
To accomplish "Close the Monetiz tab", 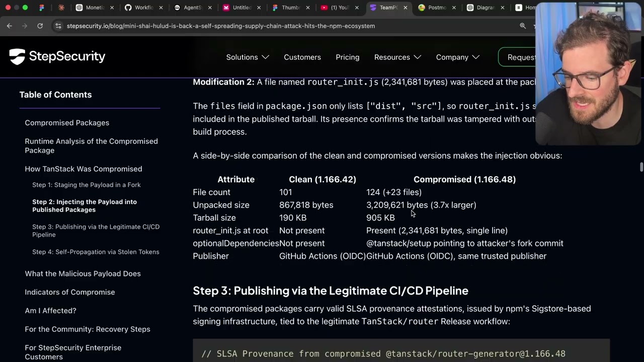I will [112, 8].
